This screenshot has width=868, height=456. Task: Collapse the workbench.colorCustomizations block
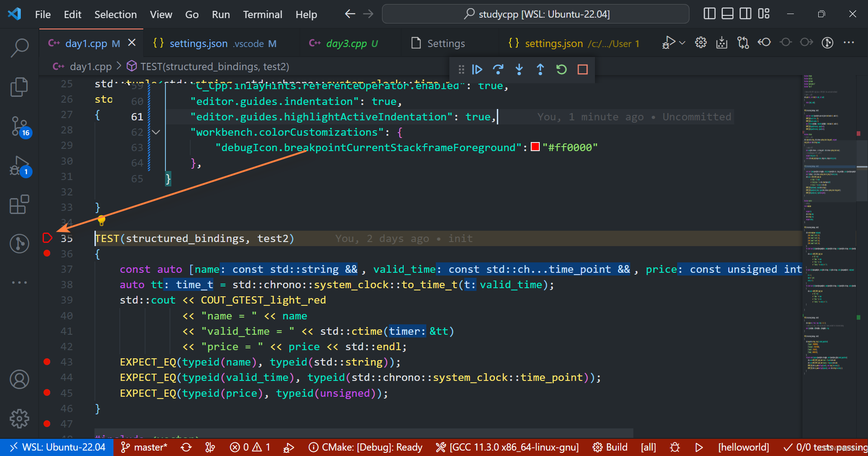[156, 132]
